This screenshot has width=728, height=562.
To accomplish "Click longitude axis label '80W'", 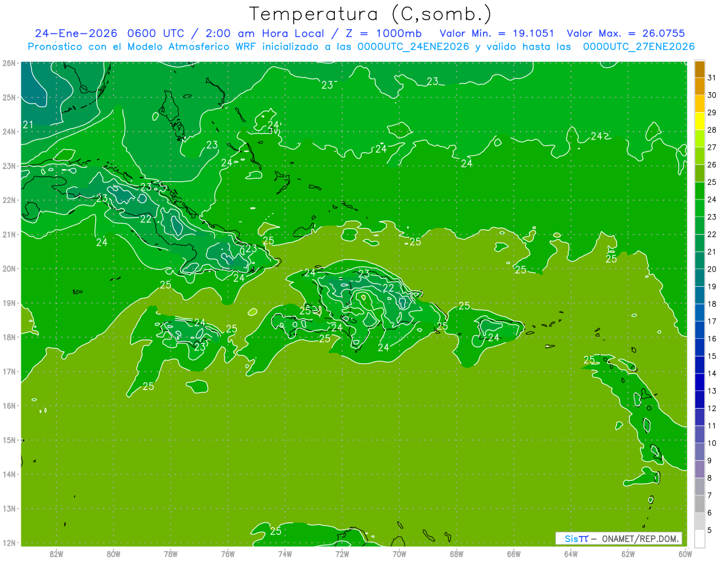I will pos(113,554).
